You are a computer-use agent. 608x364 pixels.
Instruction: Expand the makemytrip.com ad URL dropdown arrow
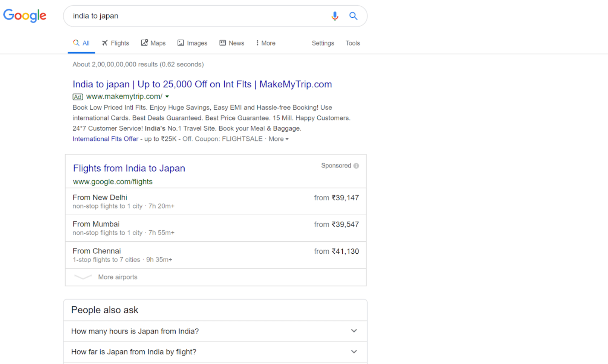(x=167, y=97)
